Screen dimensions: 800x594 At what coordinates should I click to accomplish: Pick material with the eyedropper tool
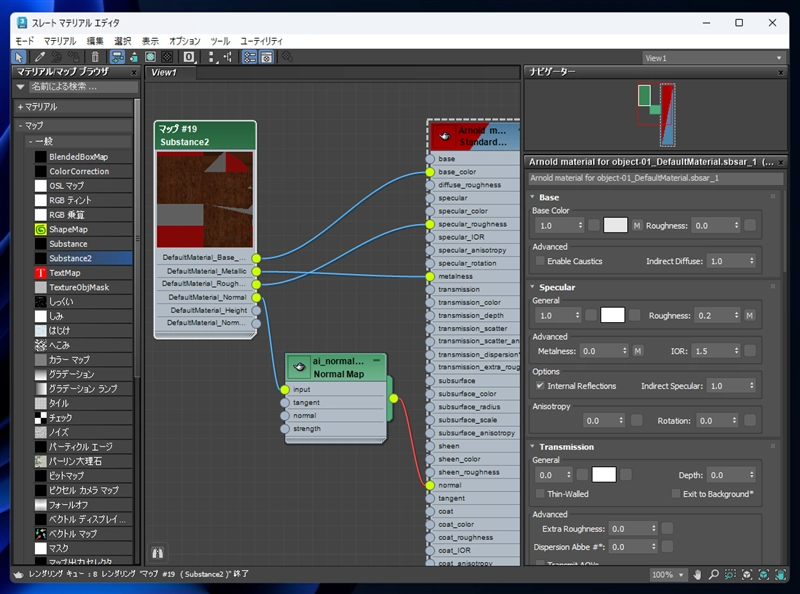tap(40, 57)
